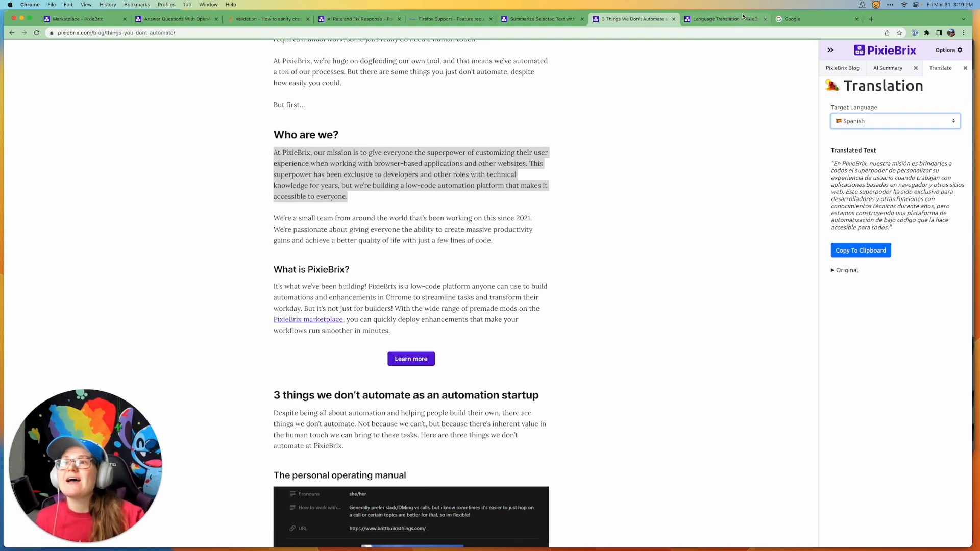This screenshot has width=980, height=551.
Task: Open the extensions puzzle icon
Action: (x=927, y=33)
